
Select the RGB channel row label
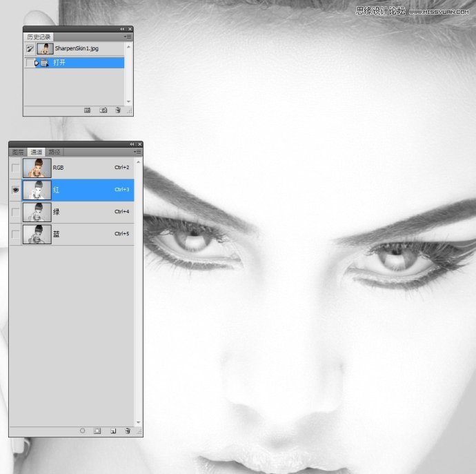click(x=58, y=168)
